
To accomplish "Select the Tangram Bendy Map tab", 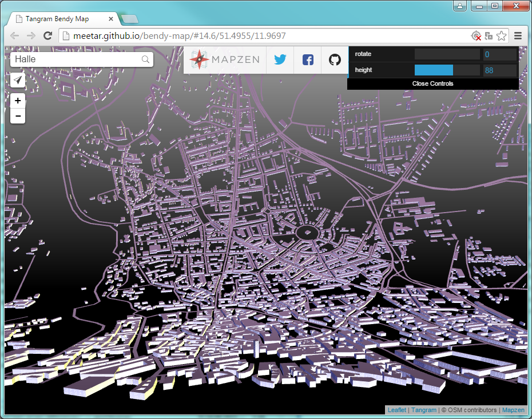I will click(x=64, y=19).
